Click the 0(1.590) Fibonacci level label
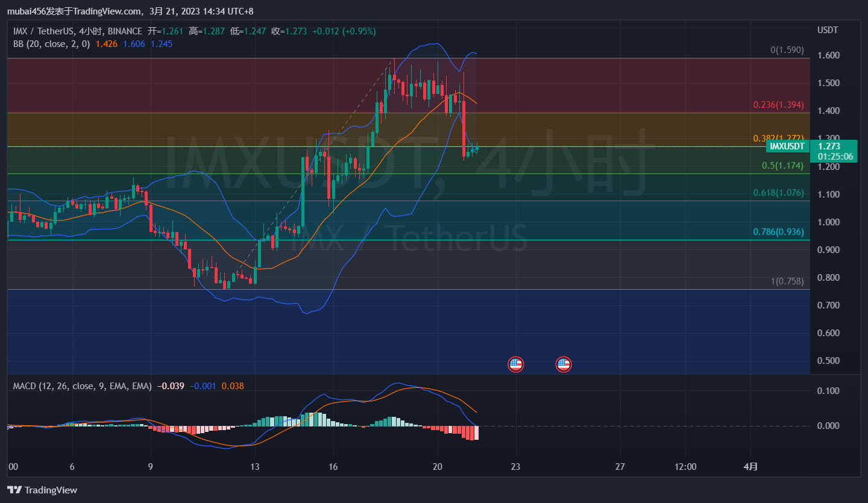868x503 pixels. [787, 50]
